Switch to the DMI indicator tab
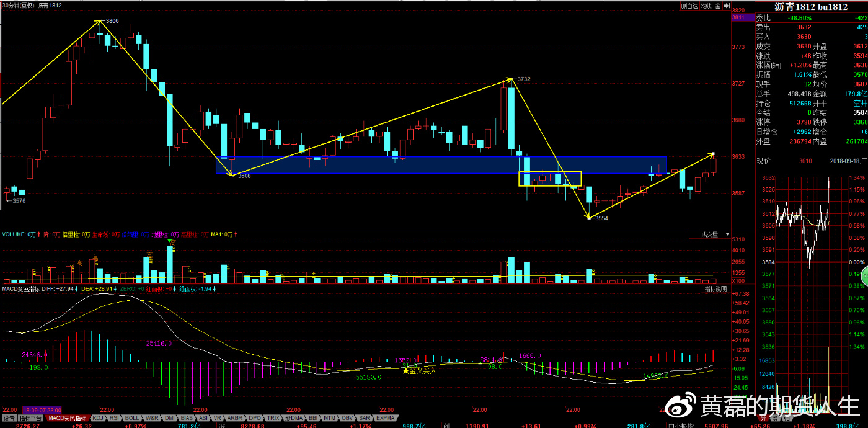The width and height of the screenshot is (868, 428). click(170, 418)
